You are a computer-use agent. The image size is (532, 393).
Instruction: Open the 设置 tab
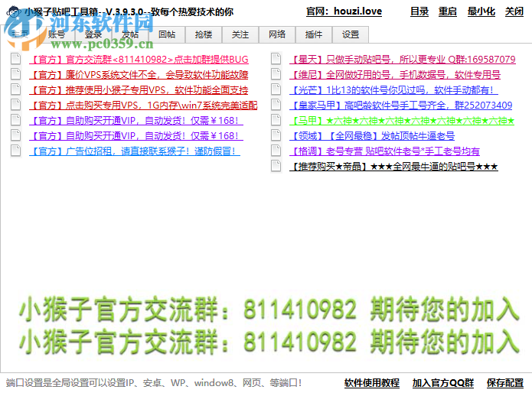(351, 34)
